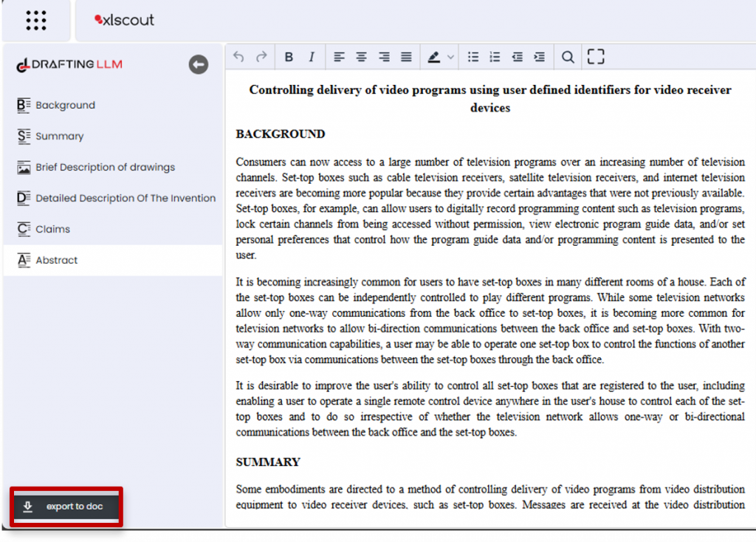The image size is (756, 542).
Task: Align text to the left
Action: (339, 57)
